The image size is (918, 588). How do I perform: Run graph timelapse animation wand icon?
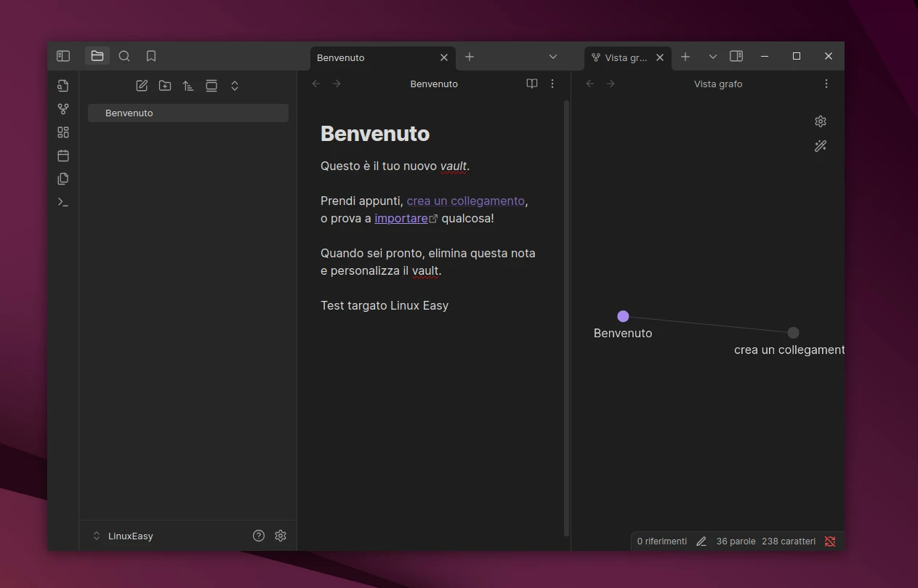coord(821,146)
